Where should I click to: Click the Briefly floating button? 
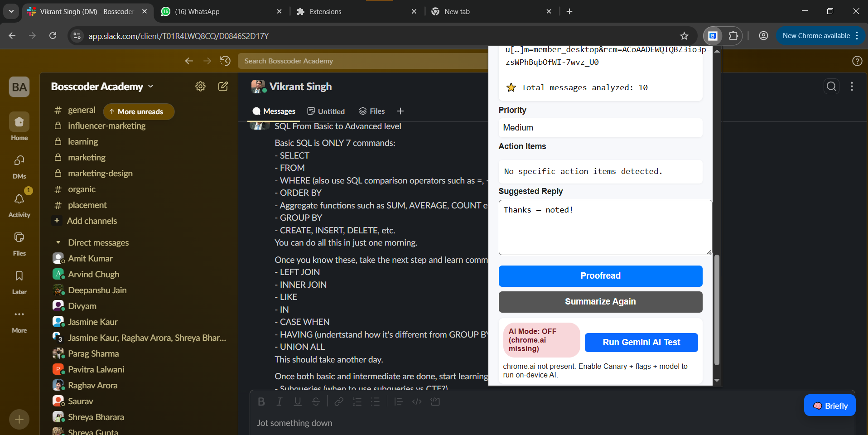[x=830, y=406]
